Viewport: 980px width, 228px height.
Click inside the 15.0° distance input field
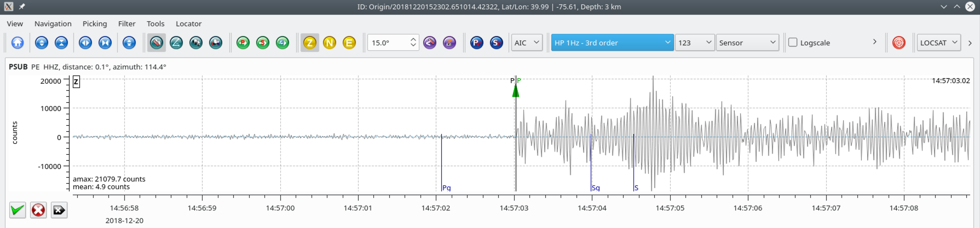(389, 43)
